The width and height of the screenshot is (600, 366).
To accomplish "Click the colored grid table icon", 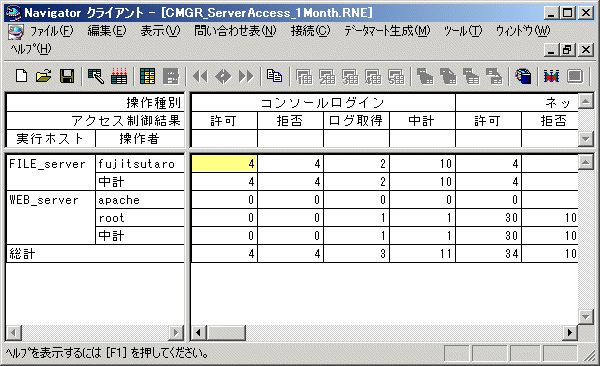I will pyautogui.click(x=147, y=76).
